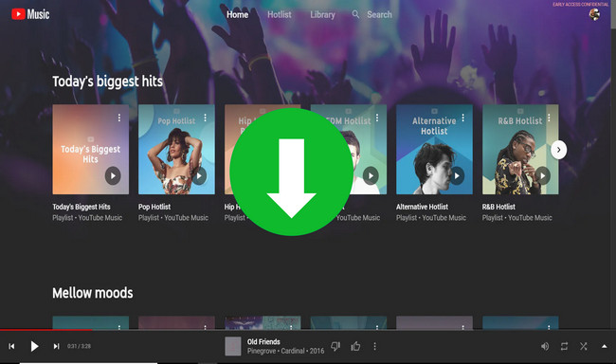
Task: Click the page vertical scrollbar
Action: 613,14
